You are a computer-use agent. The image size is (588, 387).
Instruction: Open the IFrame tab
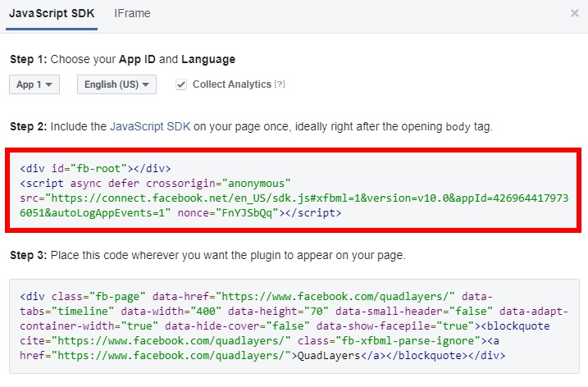[x=132, y=13]
